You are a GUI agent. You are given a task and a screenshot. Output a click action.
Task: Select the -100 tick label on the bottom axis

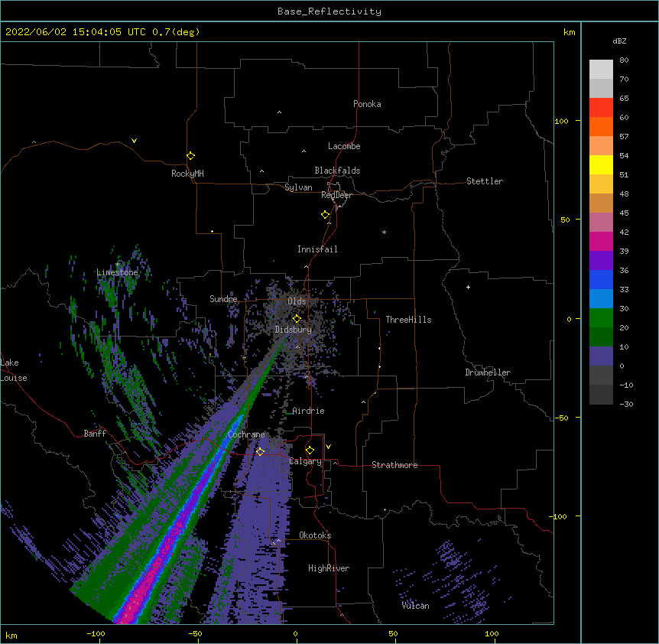tap(96, 633)
